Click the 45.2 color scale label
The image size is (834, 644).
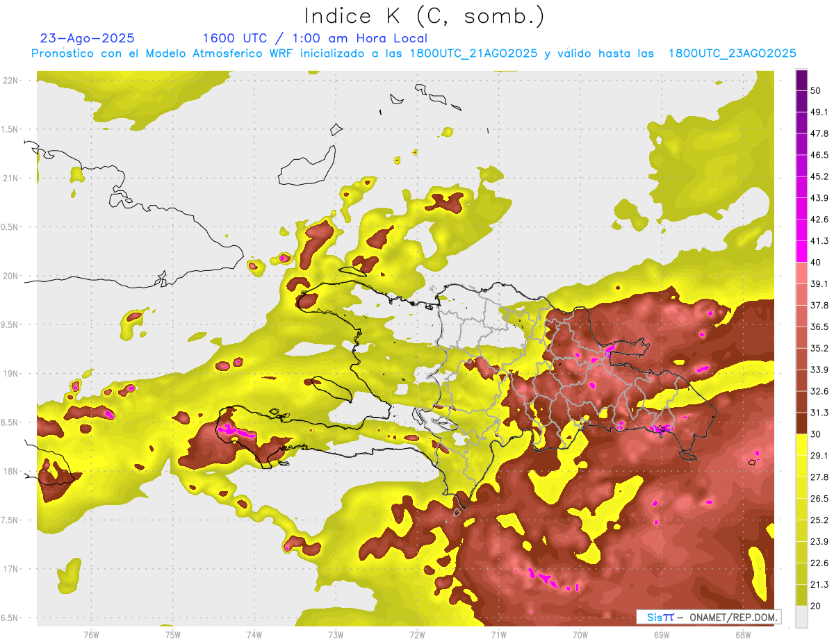coord(819,176)
